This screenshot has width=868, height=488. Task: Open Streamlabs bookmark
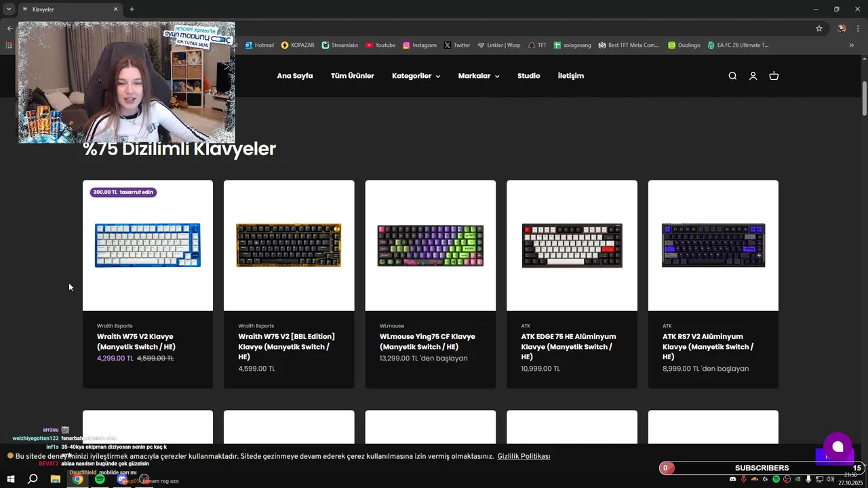pyautogui.click(x=340, y=45)
